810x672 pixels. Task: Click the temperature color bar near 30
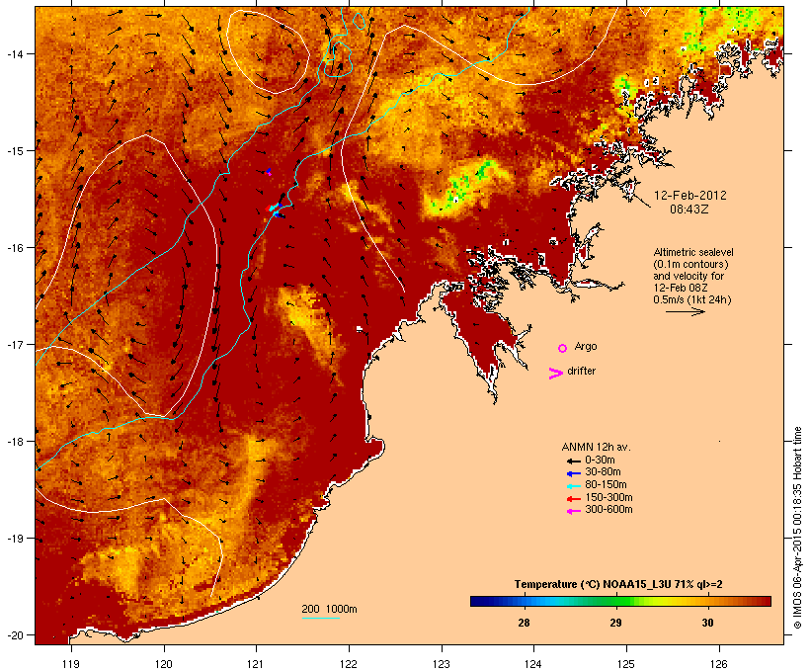[x=707, y=601]
